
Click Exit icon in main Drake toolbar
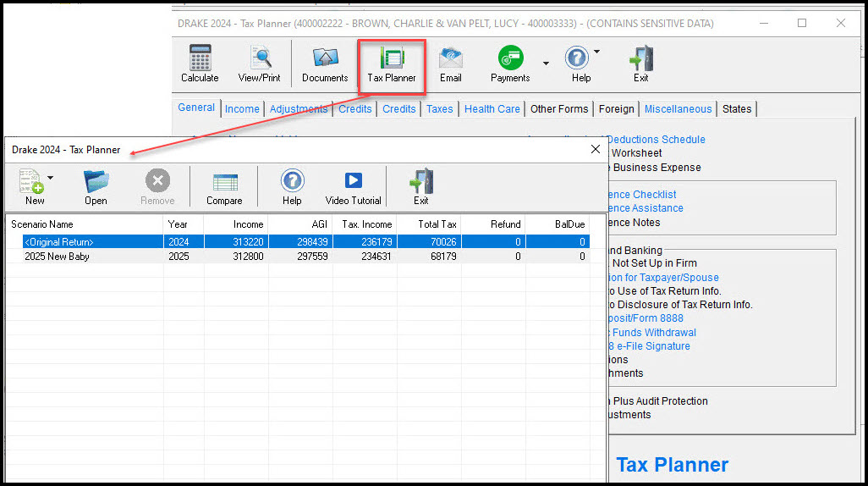pos(641,58)
